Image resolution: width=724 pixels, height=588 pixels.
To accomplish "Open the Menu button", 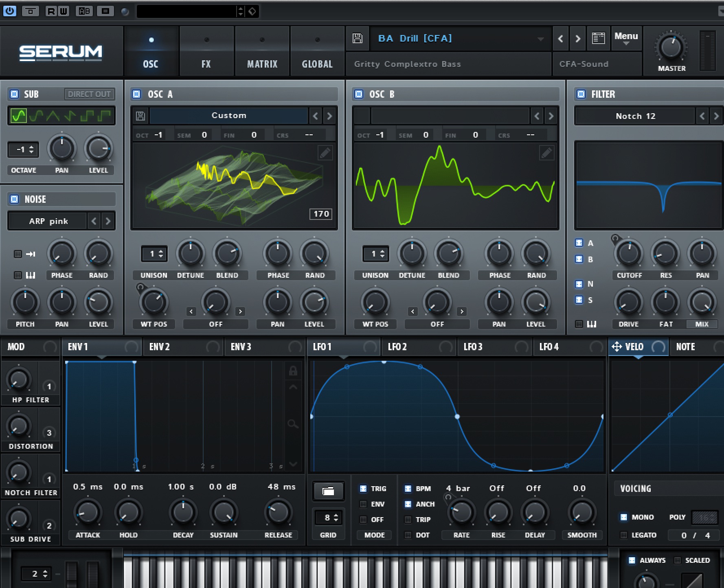I will point(626,39).
